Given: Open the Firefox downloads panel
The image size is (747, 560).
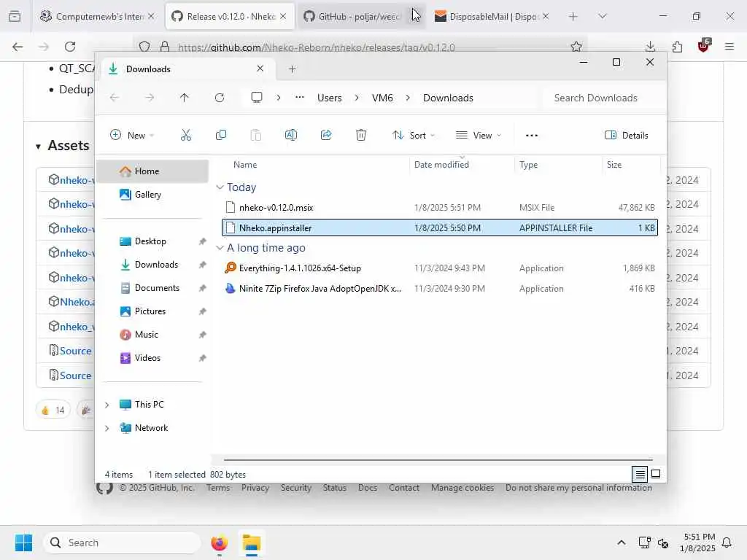Looking at the screenshot, I should [x=650, y=47].
